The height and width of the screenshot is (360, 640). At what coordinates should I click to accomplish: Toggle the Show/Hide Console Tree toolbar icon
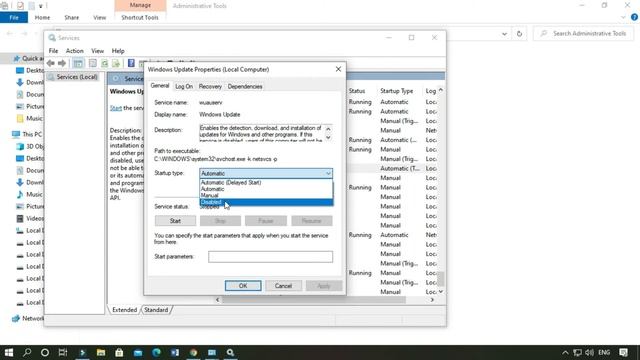[78, 63]
